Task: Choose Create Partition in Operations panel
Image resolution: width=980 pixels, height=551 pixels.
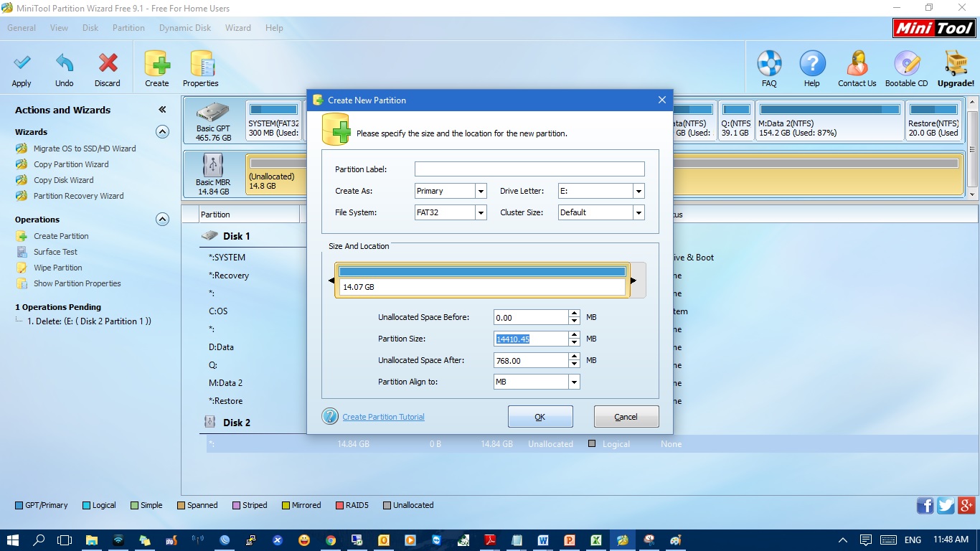Action: (61, 236)
